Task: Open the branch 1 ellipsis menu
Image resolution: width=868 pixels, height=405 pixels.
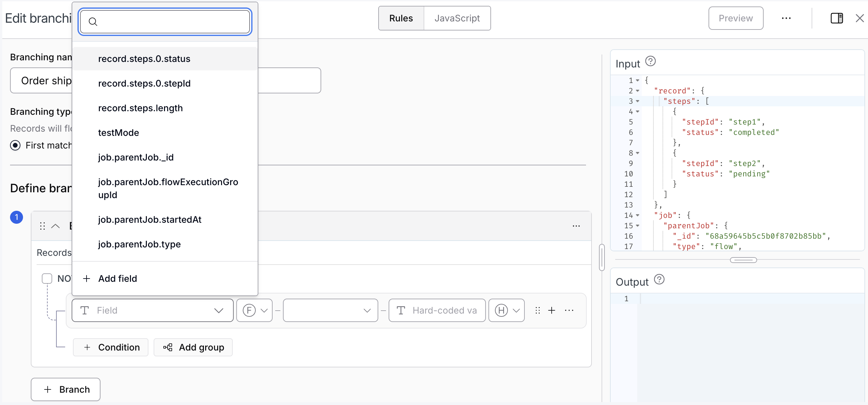Action: [576, 226]
